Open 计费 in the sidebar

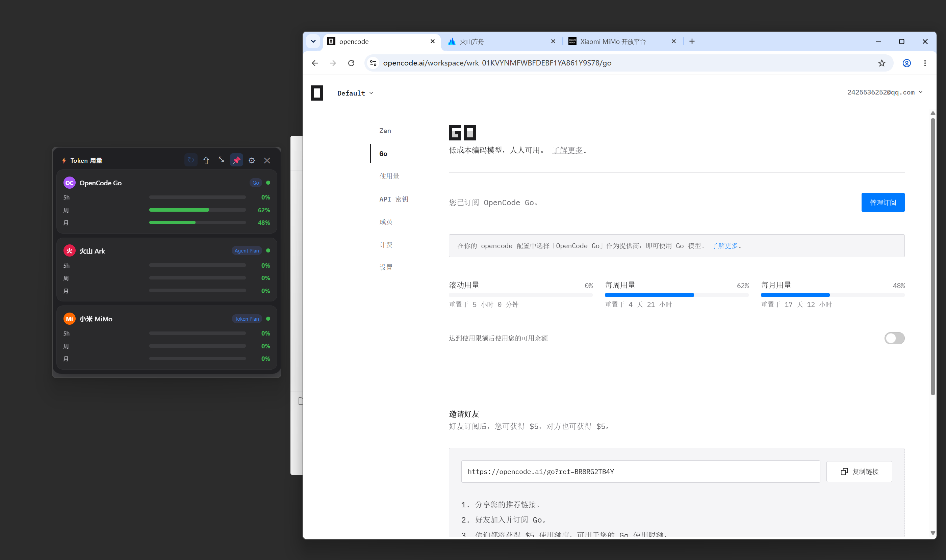click(x=386, y=244)
